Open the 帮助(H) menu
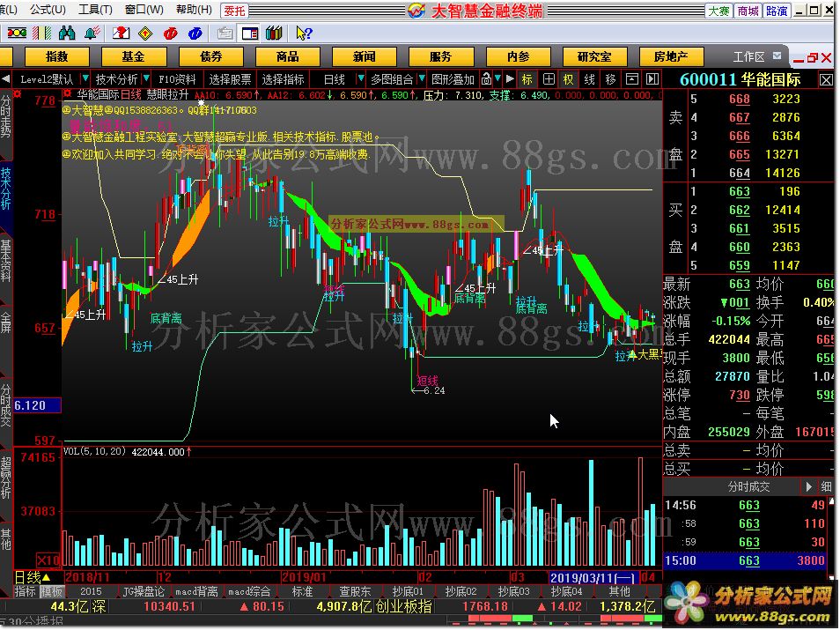The image size is (840, 630). coord(194,10)
